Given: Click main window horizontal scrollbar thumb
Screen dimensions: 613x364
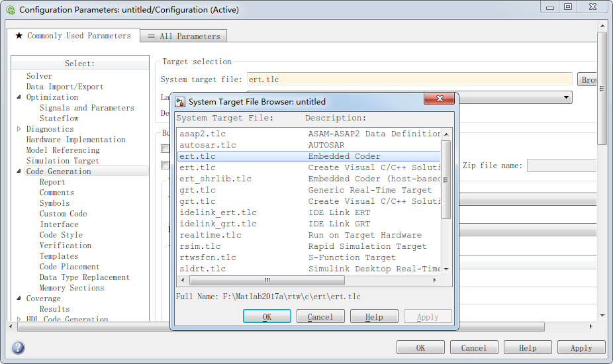Looking at the screenshot, I should (x=281, y=326).
